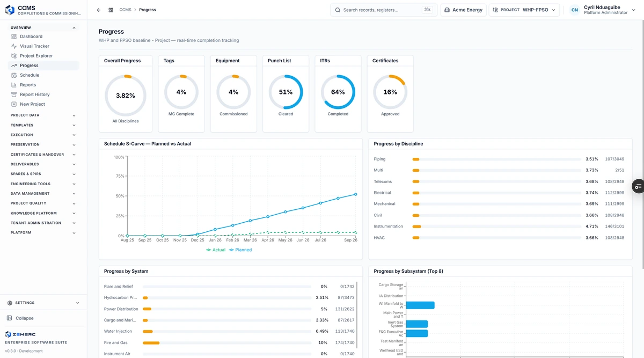This screenshot has height=358, width=644.
Task: Click the Overall Progress 3.82% ring
Action: (x=125, y=95)
